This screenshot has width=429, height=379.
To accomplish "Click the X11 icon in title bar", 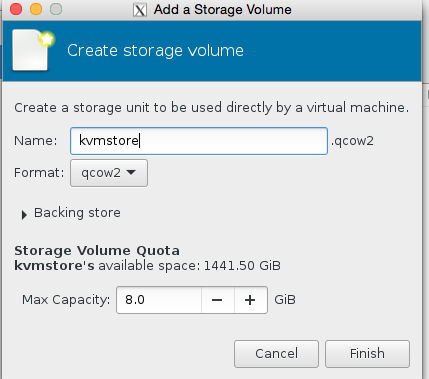I will pos(140,10).
